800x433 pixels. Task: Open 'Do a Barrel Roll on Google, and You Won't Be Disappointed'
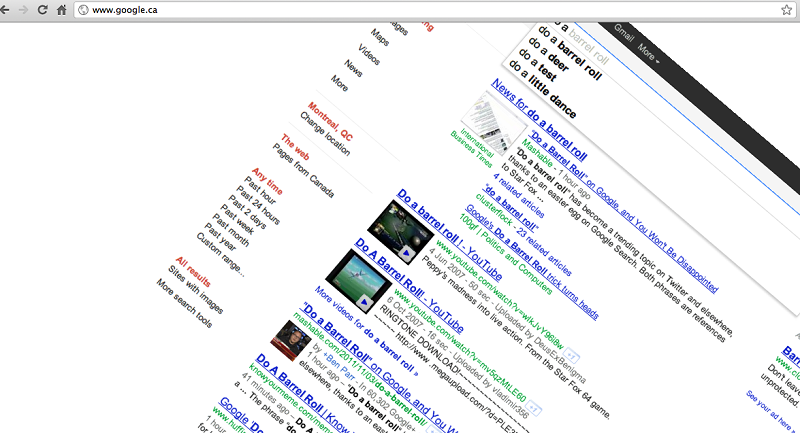point(624,212)
